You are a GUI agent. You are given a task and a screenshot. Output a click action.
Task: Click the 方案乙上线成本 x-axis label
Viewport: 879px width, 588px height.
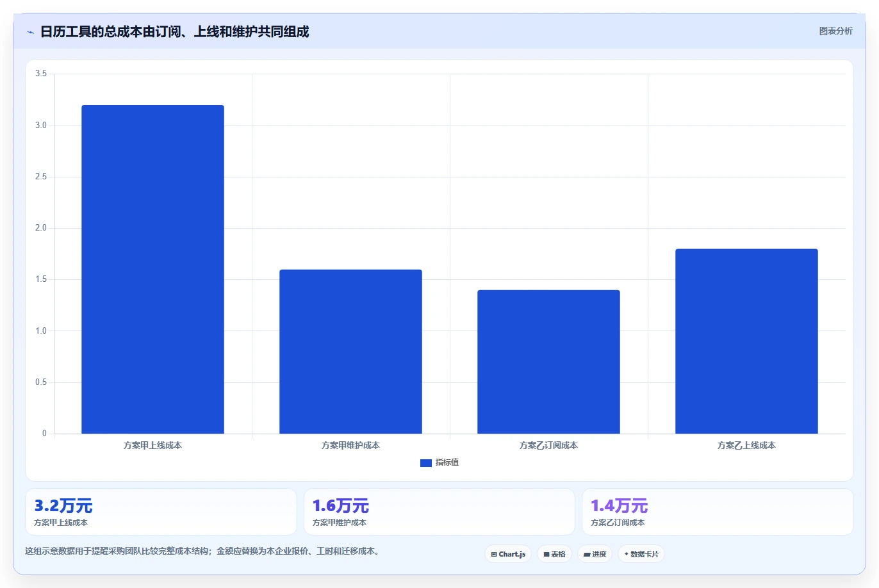(746, 445)
